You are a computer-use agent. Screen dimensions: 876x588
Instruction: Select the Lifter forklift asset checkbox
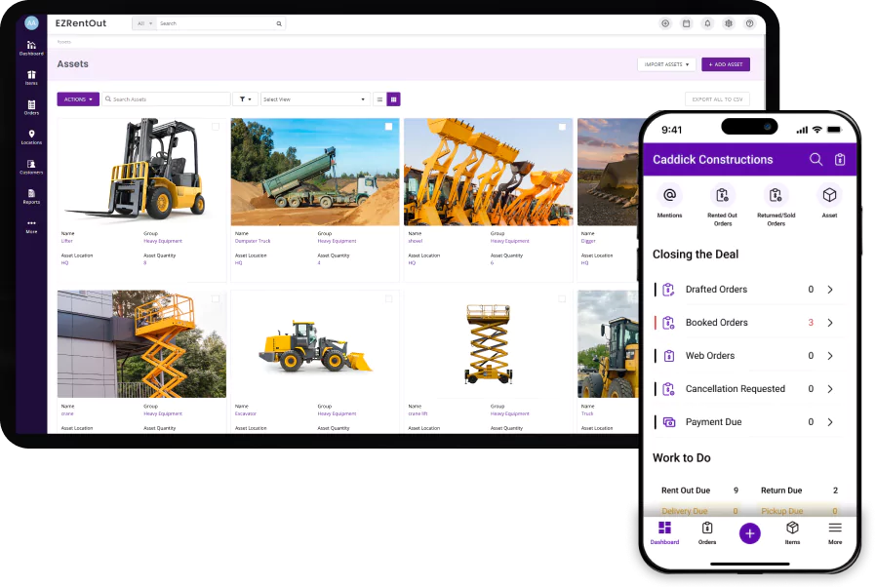point(216,127)
